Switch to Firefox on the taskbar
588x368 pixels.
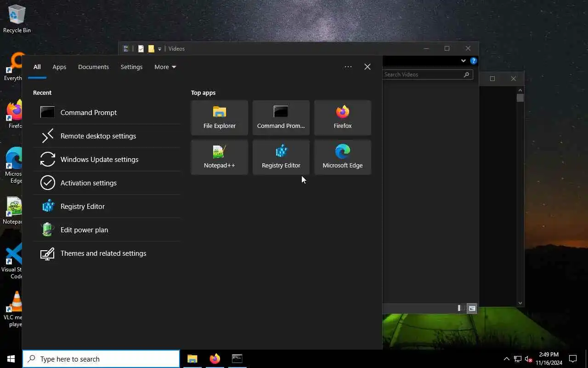point(215,359)
